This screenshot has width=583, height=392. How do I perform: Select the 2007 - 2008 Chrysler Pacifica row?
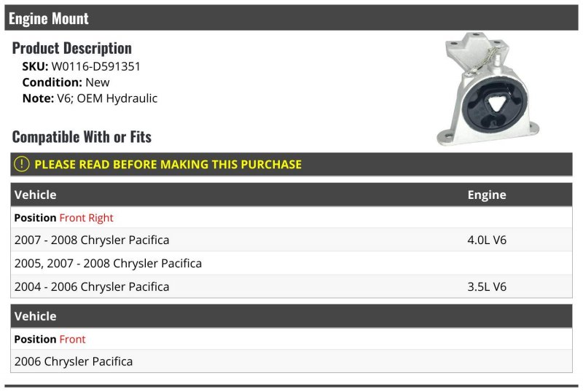(x=291, y=240)
